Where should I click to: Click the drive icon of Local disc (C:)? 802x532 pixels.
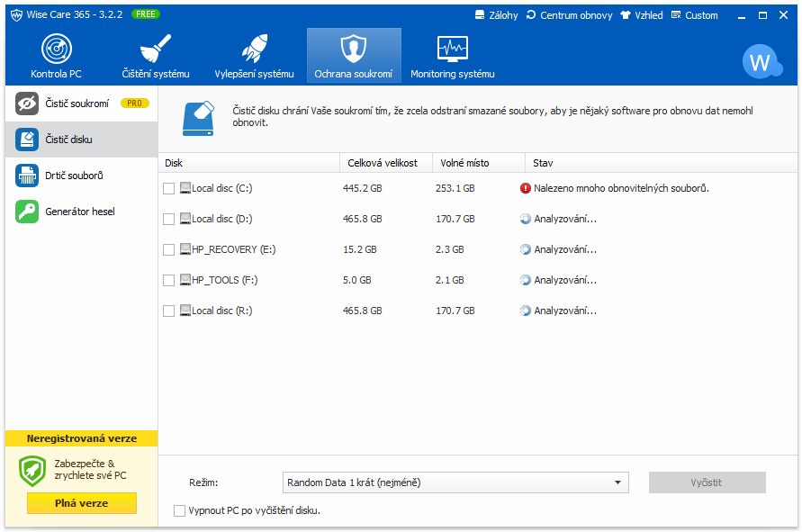tap(185, 188)
